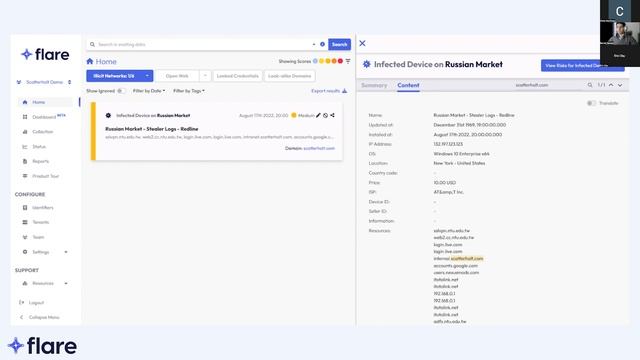Open the Filter by Tags dropdown
The image size is (640, 360).
189,91
